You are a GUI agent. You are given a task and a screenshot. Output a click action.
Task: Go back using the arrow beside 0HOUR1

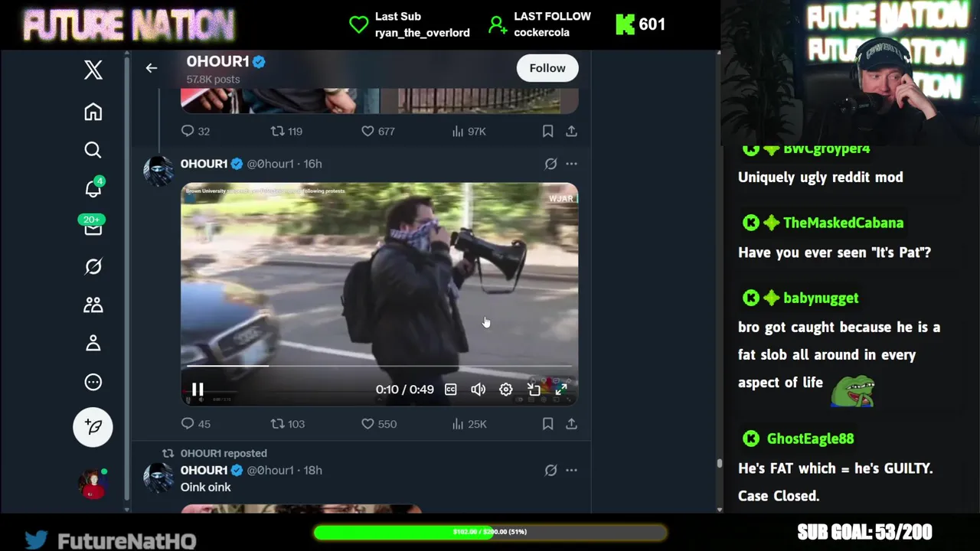152,68
